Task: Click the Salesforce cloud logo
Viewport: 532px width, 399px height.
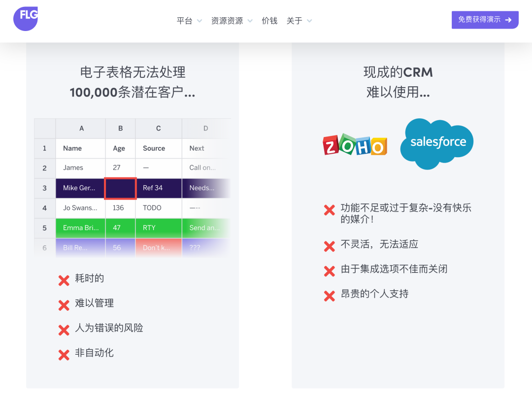Action: click(x=436, y=143)
